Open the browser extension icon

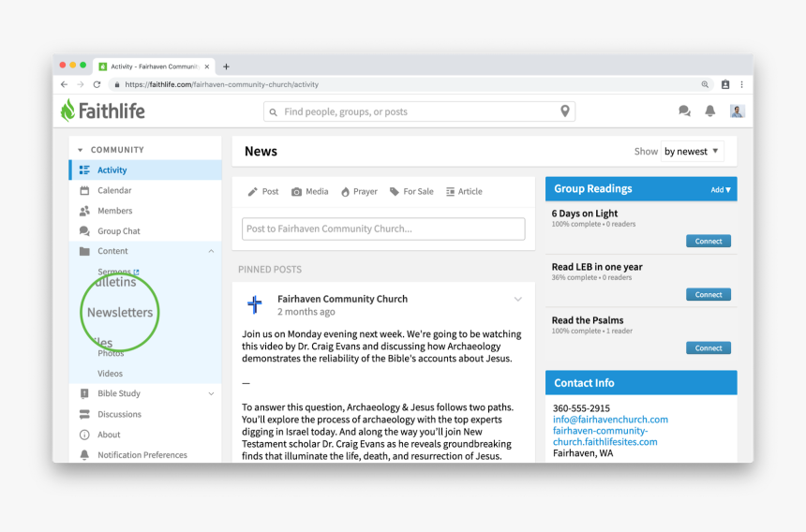point(724,84)
